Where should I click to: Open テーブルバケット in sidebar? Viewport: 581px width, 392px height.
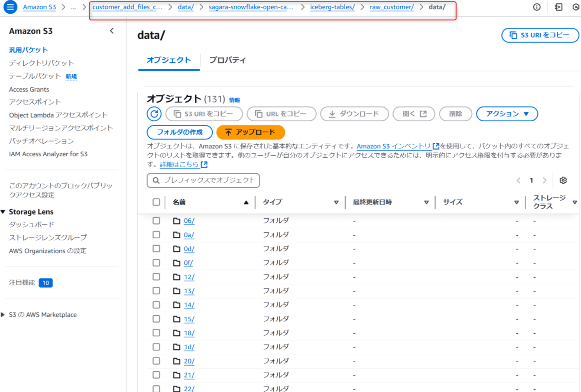(35, 76)
